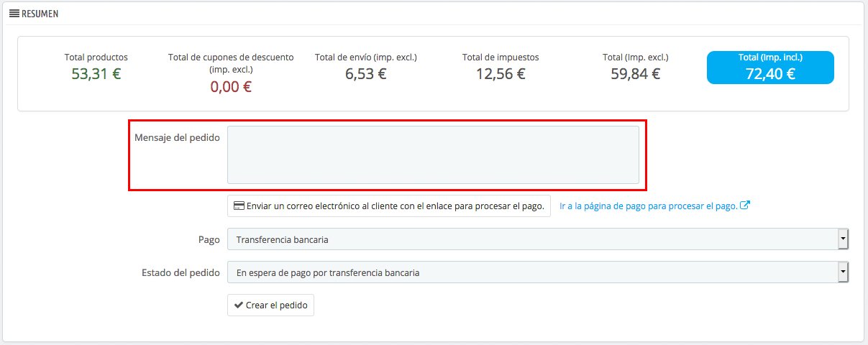Image resolution: width=868 pixels, height=345 pixels.
Task: Click the Total (imp. excl.) value 59,84 €
Action: [x=635, y=73]
